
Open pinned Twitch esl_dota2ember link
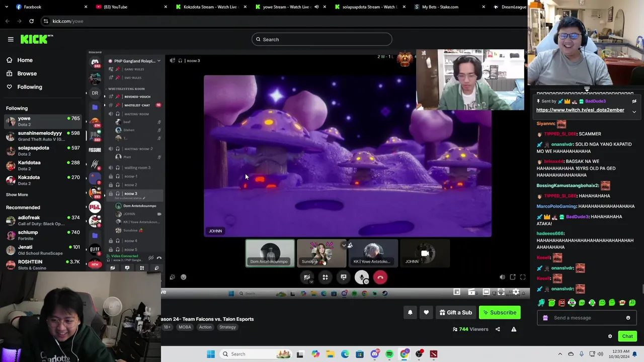tap(580, 110)
